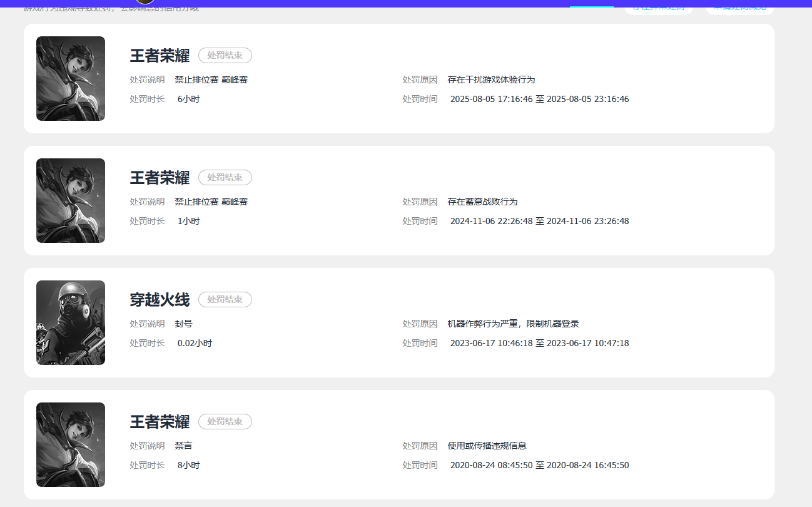
Task: Click the 王者荣耀 title on the 8小时 penalty card
Action: tap(160, 422)
